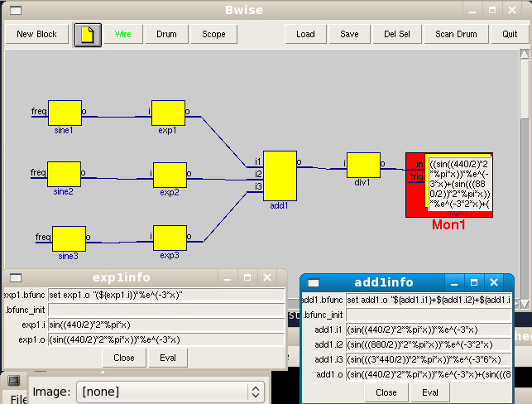The image size is (532, 404).
Task: Open the Bwise window menu icon
Action: 16,11
